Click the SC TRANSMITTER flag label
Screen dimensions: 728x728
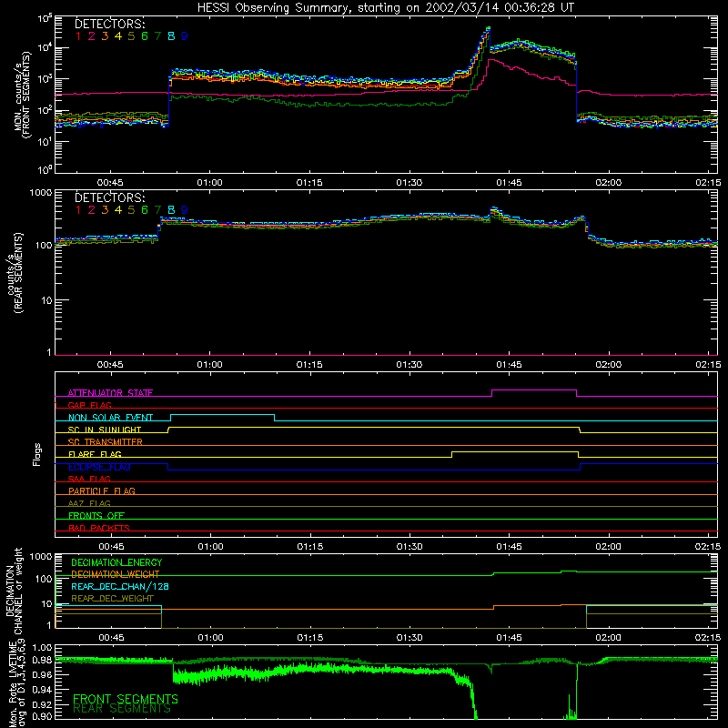(x=106, y=441)
